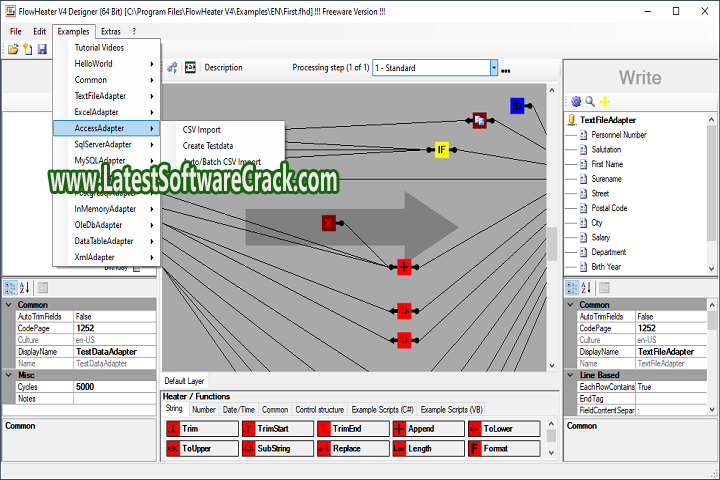Click the save icon in the toolbar
The height and width of the screenshot is (480, 720).
point(28,48)
